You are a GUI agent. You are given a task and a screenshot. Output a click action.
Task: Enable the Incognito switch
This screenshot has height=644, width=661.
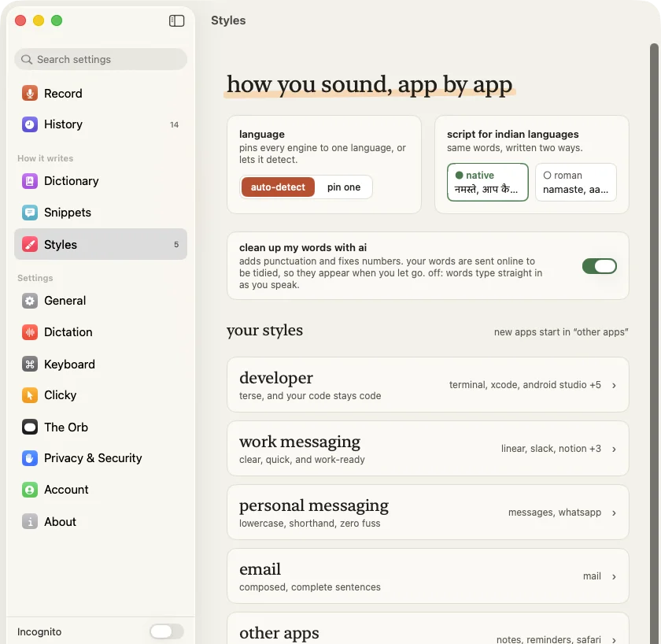tap(167, 631)
